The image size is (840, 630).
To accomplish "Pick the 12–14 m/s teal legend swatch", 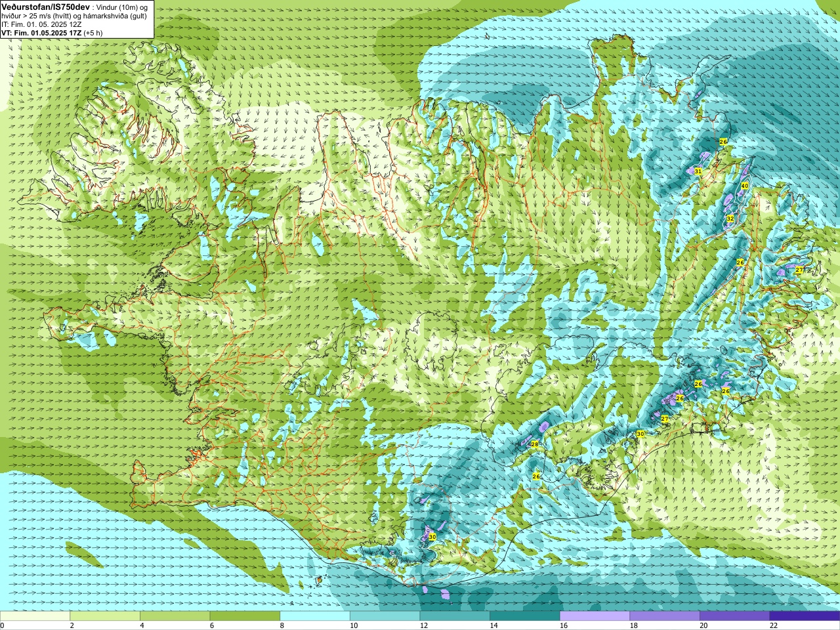I will tap(455, 616).
